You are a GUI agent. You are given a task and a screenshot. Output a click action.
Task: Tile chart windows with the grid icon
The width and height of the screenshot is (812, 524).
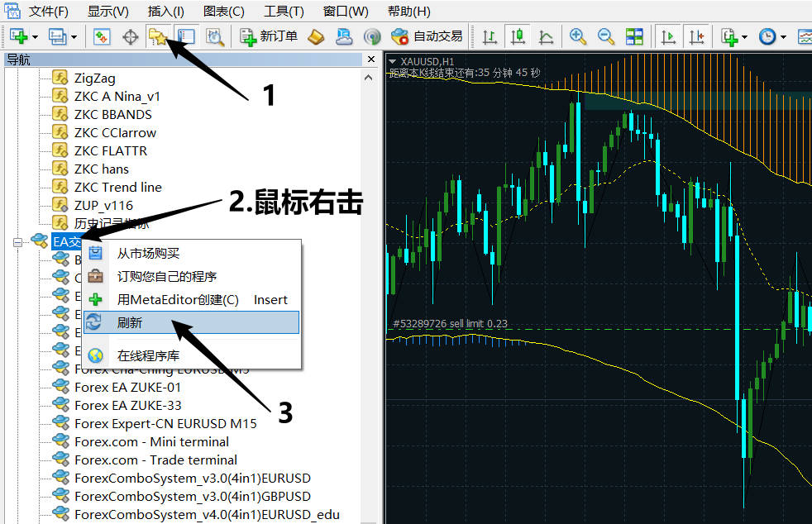[x=634, y=36]
